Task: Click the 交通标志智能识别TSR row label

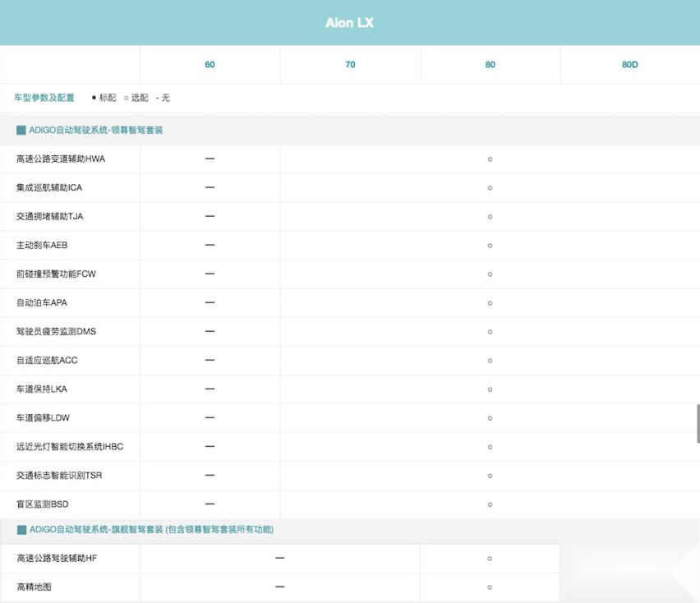Action: (59, 476)
